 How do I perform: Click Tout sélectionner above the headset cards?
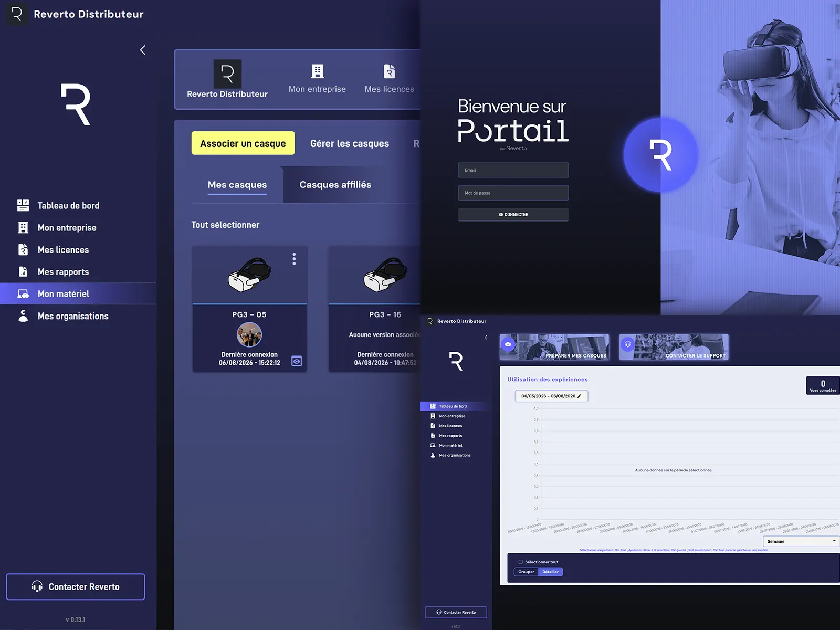225,225
